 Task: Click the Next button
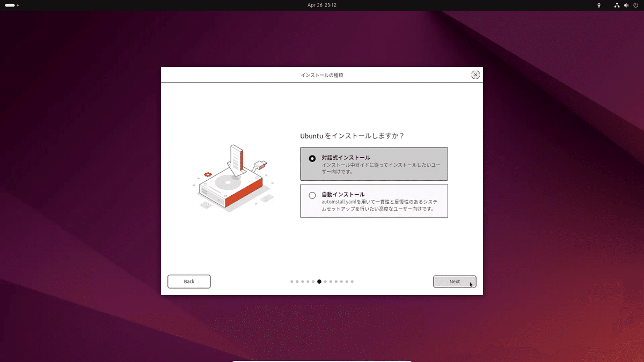coord(455,282)
